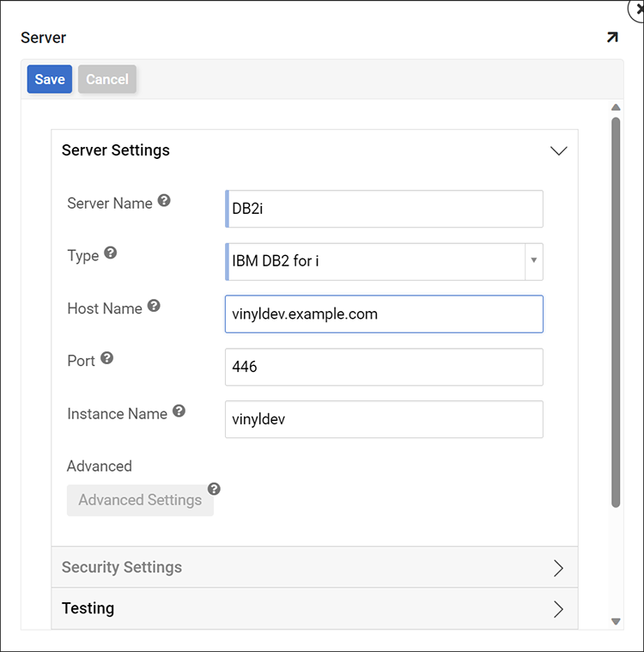
Task: Click the Server Name input field
Action: coord(384,209)
